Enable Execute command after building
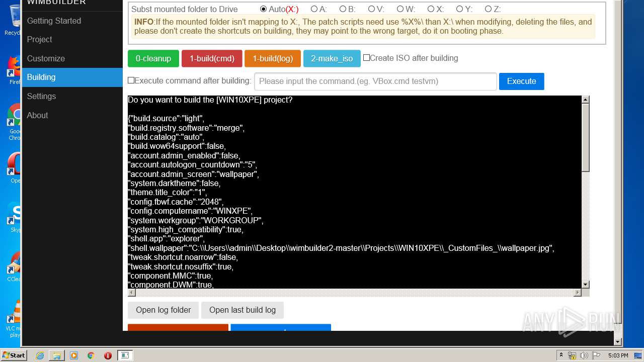The width and height of the screenshot is (644, 362). click(x=131, y=80)
